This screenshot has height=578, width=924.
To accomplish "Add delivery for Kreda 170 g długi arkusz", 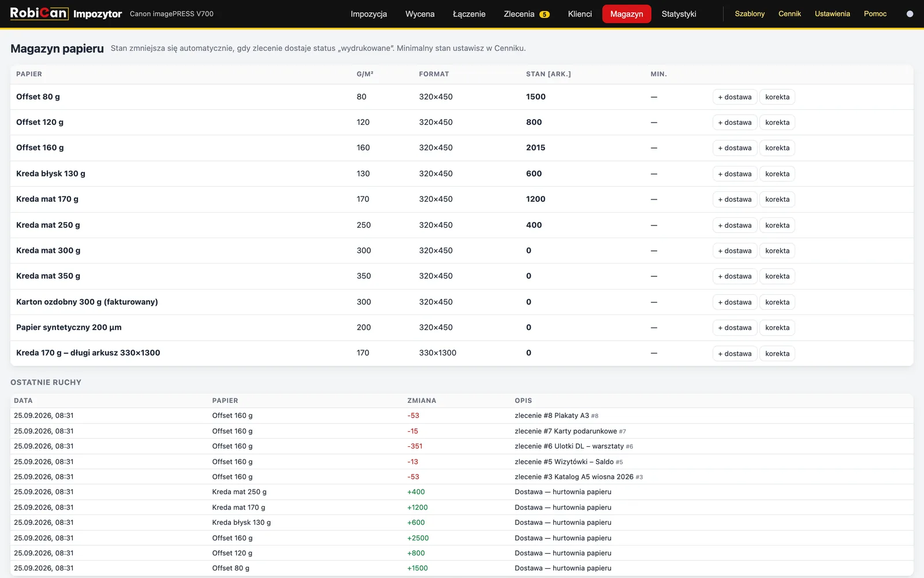I will click(x=735, y=354).
